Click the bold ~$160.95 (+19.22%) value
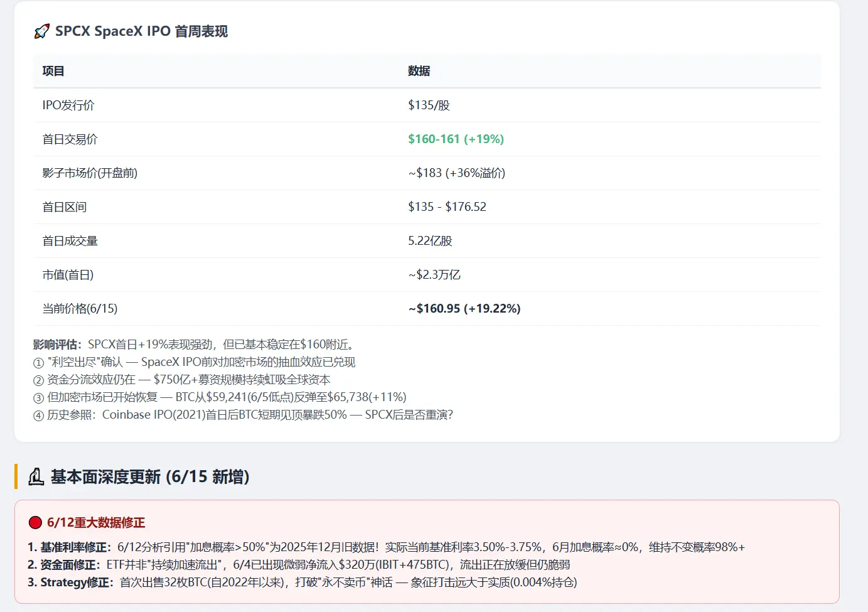 pos(464,309)
